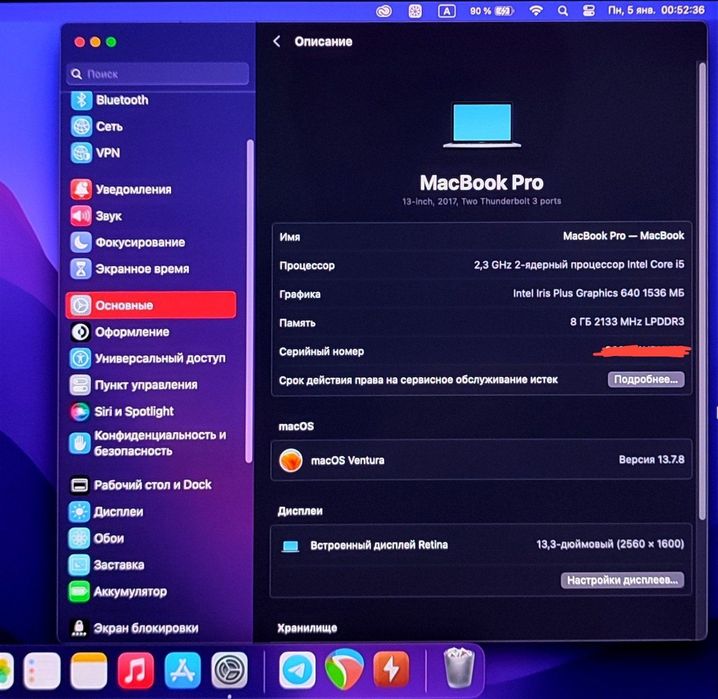Open the Обои wallpaper settings

[x=96, y=538]
